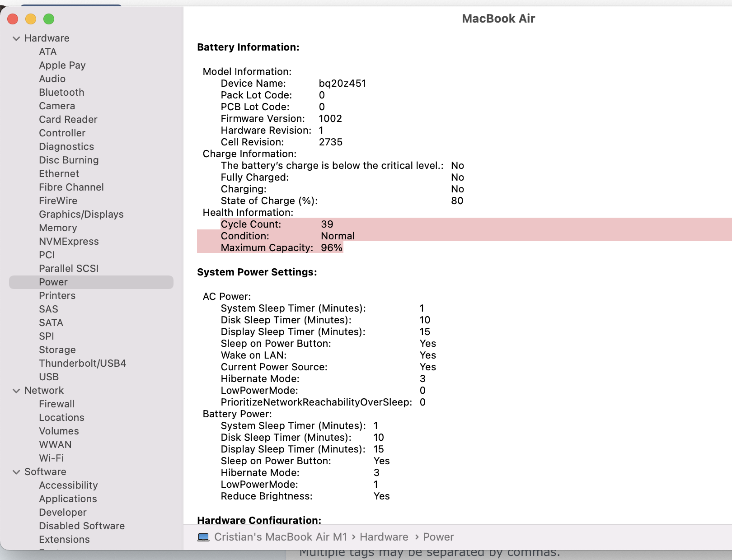Open Firewall network details
The height and width of the screenshot is (560, 732).
pos(56,404)
